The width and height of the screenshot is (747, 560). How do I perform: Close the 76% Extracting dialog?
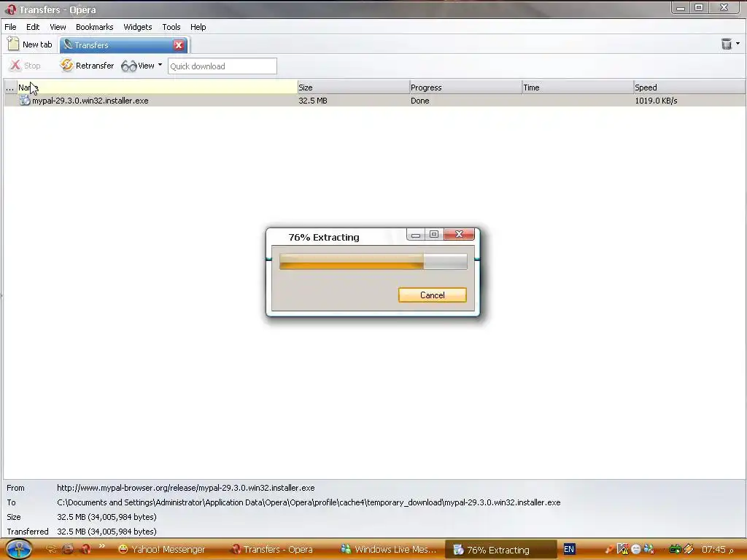pos(459,234)
